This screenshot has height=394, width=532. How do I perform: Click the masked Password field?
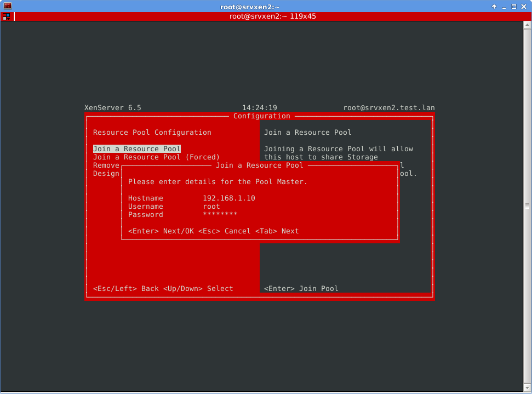tap(220, 214)
